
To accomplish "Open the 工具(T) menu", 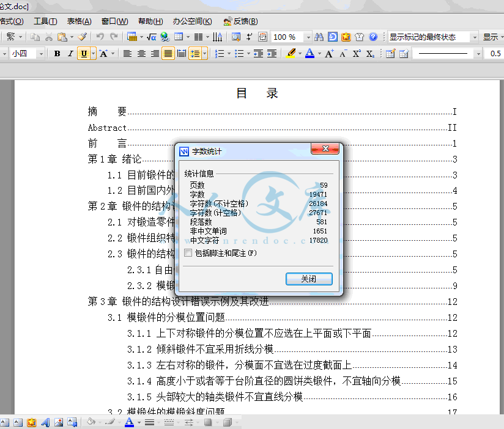I will 45,21.
